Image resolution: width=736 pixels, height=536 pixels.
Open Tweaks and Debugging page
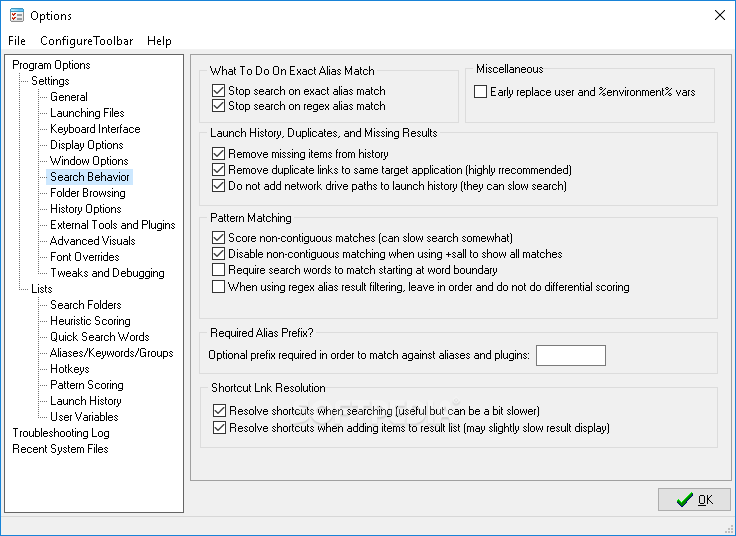pos(107,273)
